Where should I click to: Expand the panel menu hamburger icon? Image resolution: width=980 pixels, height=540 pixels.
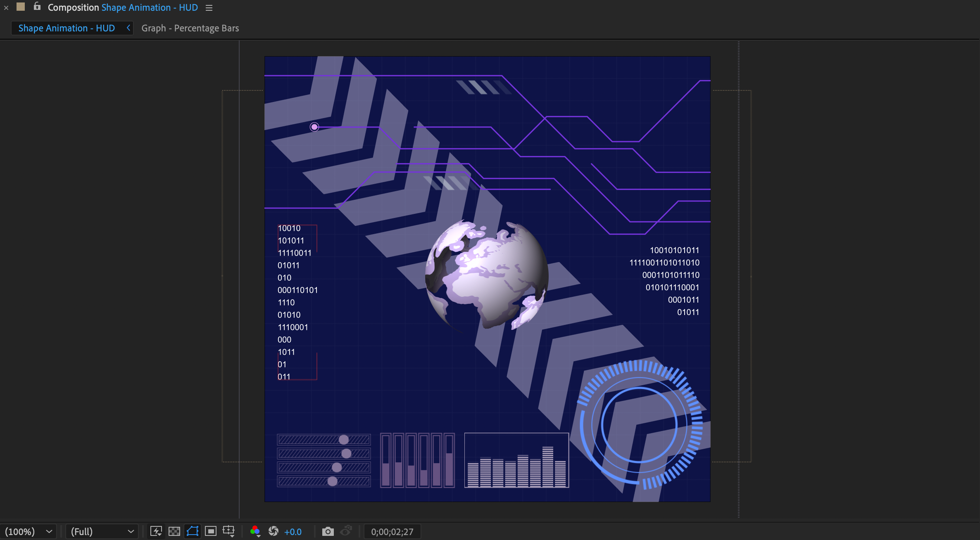tap(209, 7)
